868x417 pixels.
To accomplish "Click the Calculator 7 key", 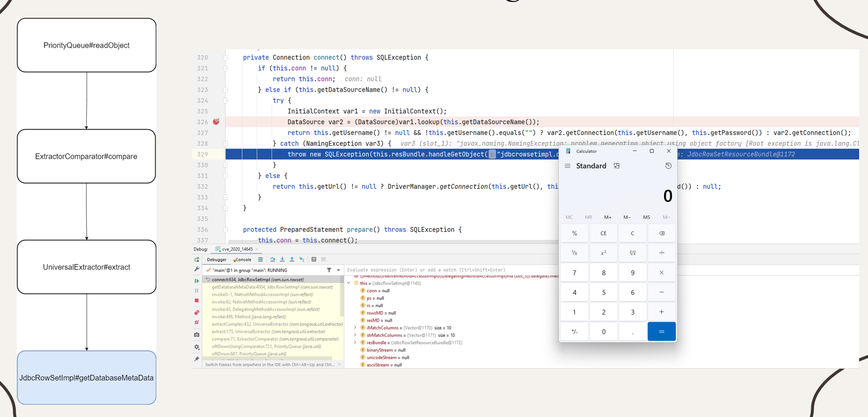I will [575, 273].
